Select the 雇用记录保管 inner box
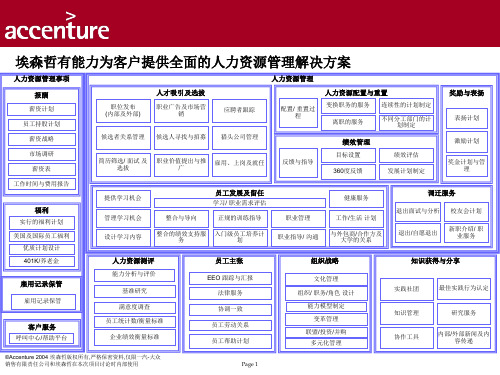 43,301
